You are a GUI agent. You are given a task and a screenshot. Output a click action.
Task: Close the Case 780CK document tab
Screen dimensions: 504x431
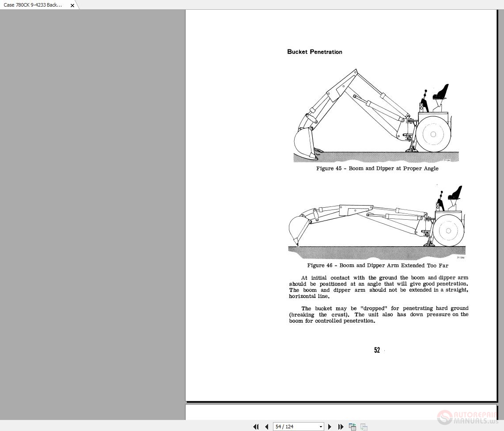pos(72,5)
